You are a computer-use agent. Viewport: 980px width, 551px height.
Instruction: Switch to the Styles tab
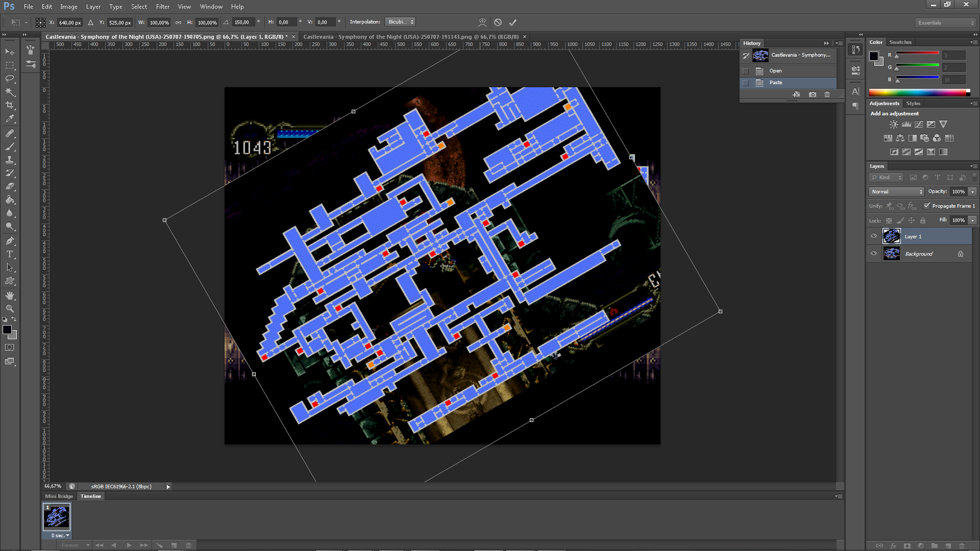tap(913, 104)
